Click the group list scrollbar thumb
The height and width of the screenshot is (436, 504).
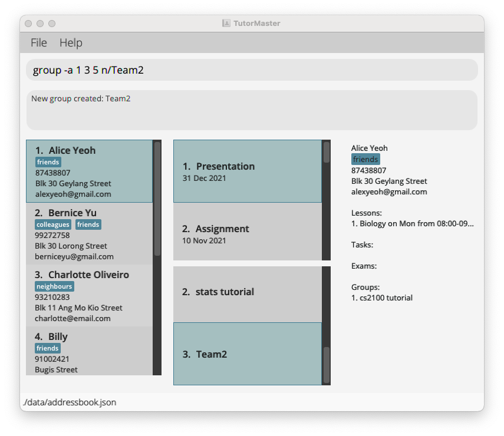coord(327,365)
